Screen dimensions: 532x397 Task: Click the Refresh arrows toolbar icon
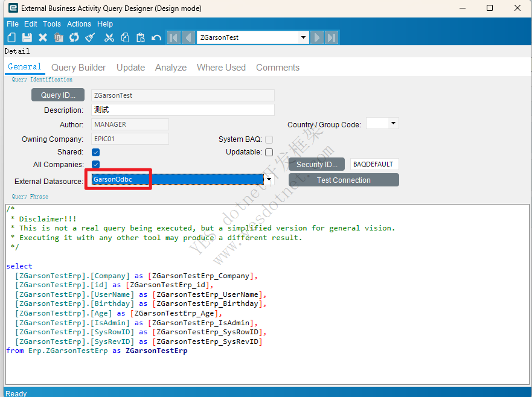coord(74,37)
